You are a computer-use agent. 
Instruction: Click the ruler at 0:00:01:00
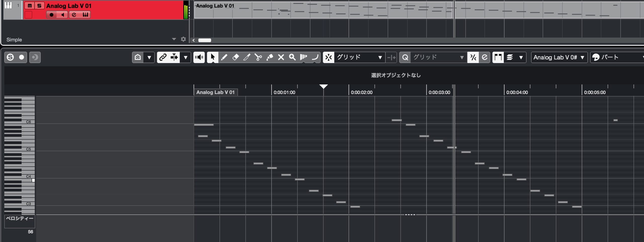pos(284,92)
